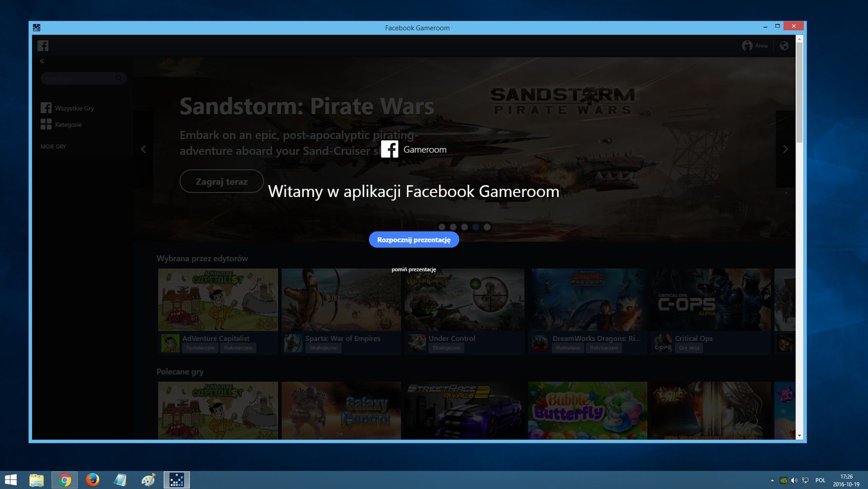Open Sparta: War of Empires thumbnail
This screenshot has width=868, height=489.
pos(341,300)
